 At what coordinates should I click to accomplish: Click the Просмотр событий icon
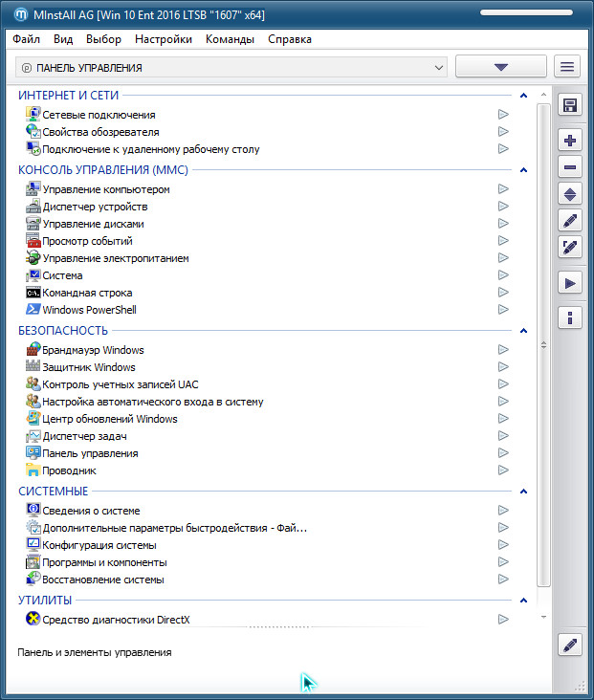coord(33,241)
